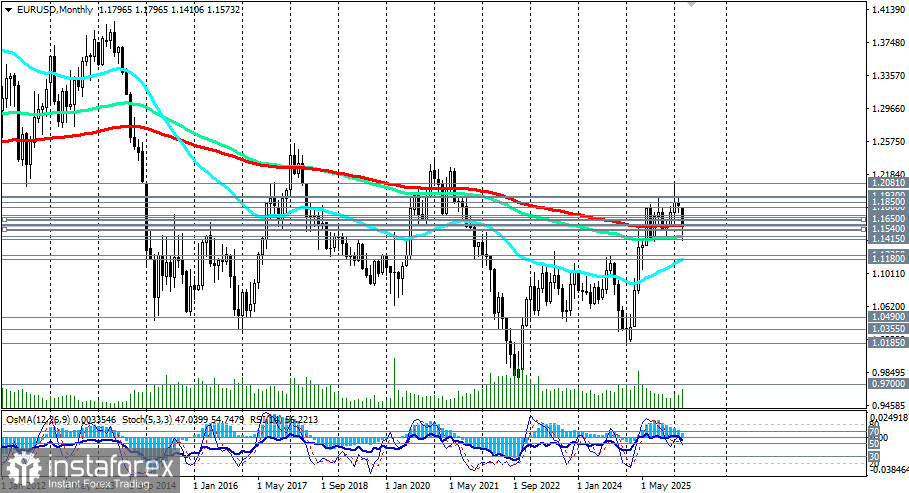The width and height of the screenshot is (909, 493).
Task: Click the 1.41390 price scale value
Action: pyautogui.click(x=888, y=10)
